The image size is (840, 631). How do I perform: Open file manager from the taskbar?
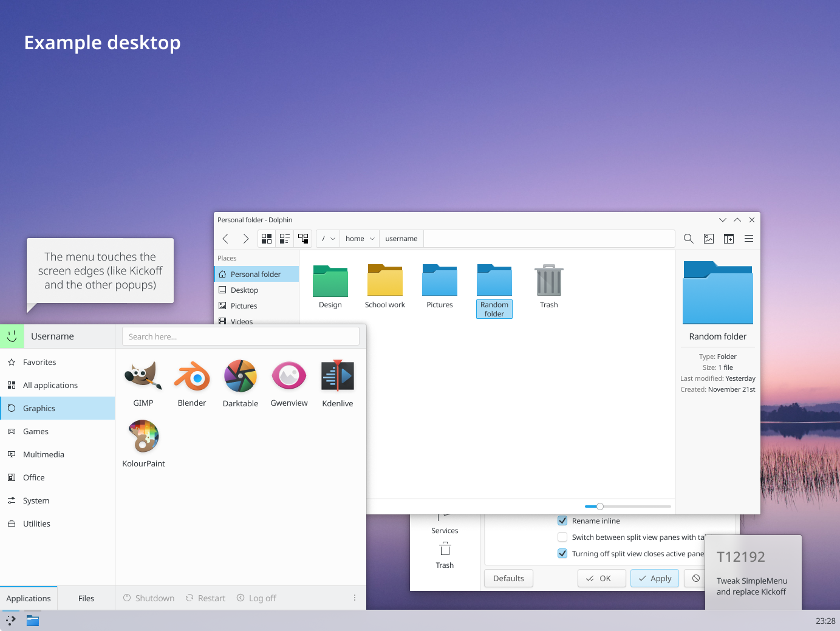click(33, 621)
